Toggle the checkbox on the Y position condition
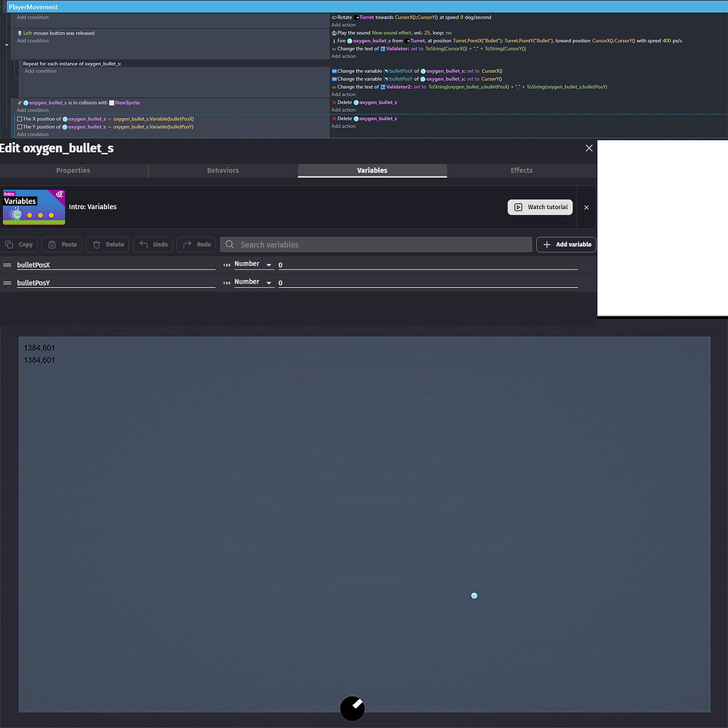This screenshot has height=728, width=728. [19, 127]
